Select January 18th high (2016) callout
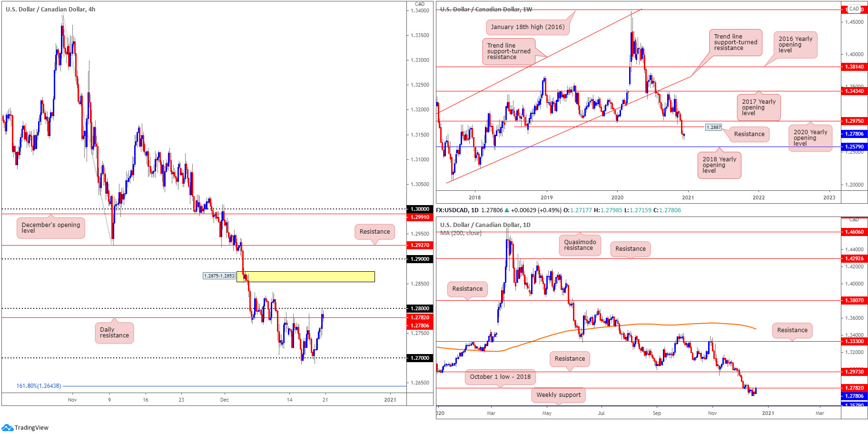This screenshot has width=868, height=434. [527, 27]
